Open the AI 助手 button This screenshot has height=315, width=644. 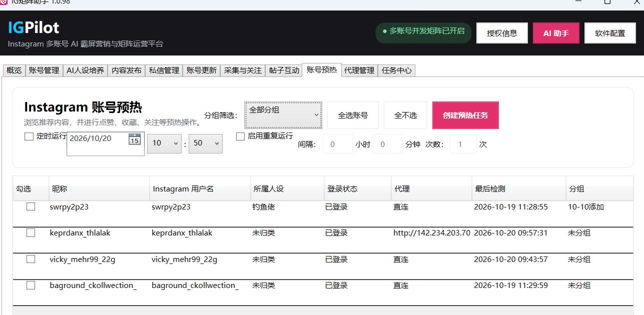556,33
